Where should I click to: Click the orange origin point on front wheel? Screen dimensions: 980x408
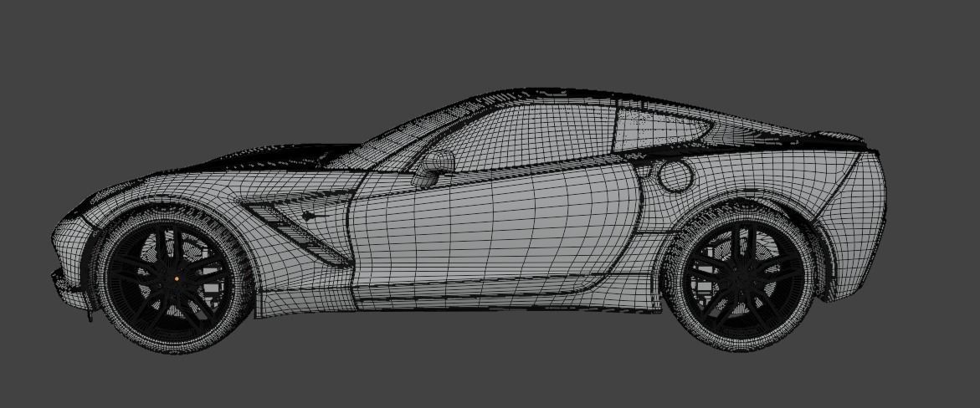177,278
